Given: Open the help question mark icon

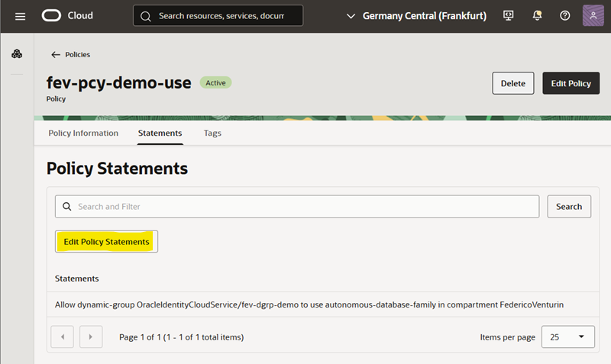Looking at the screenshot, I should click(564, 15).
